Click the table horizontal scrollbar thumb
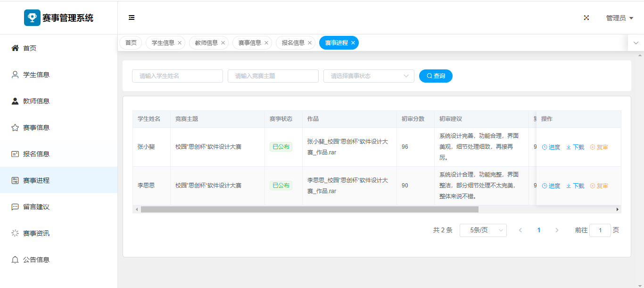 tap(309, 209)
